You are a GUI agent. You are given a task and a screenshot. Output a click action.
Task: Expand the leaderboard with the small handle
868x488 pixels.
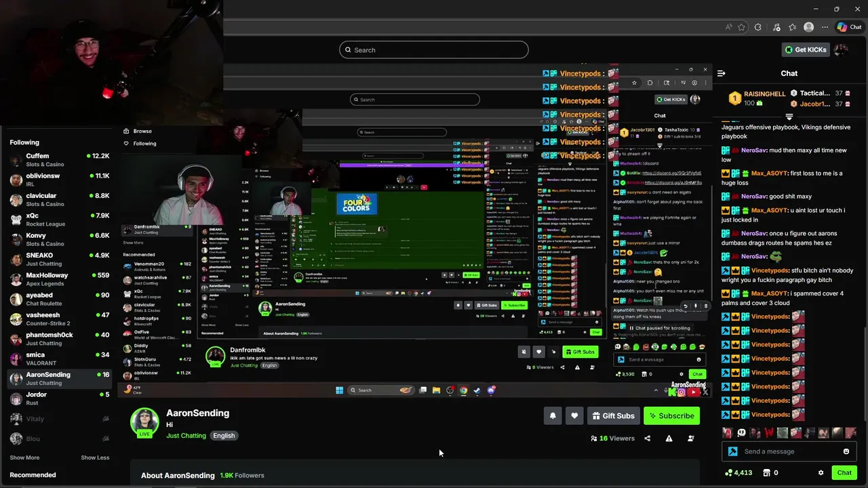tap(789, 117)
